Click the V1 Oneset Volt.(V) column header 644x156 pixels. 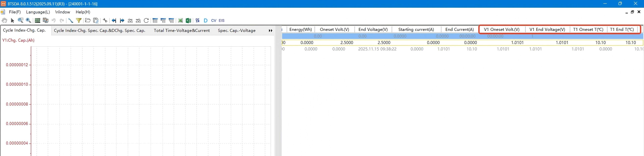tap(501, 30)
